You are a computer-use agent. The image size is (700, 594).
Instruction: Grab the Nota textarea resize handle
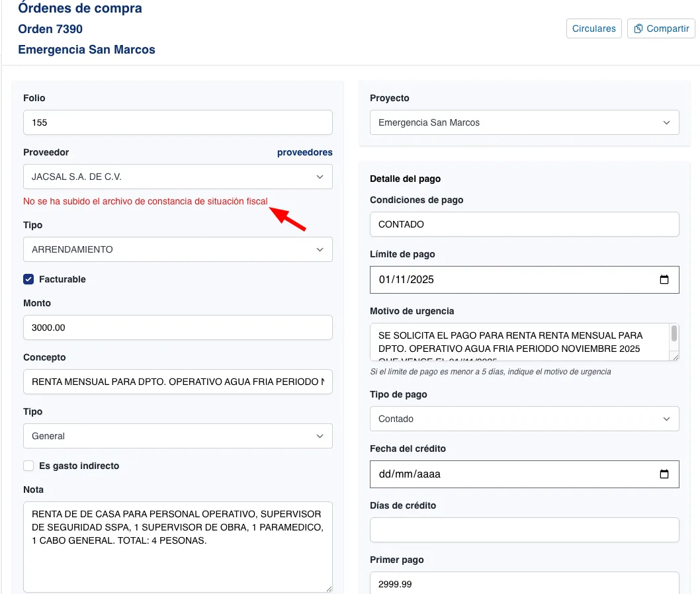click(x=328, y=588)
